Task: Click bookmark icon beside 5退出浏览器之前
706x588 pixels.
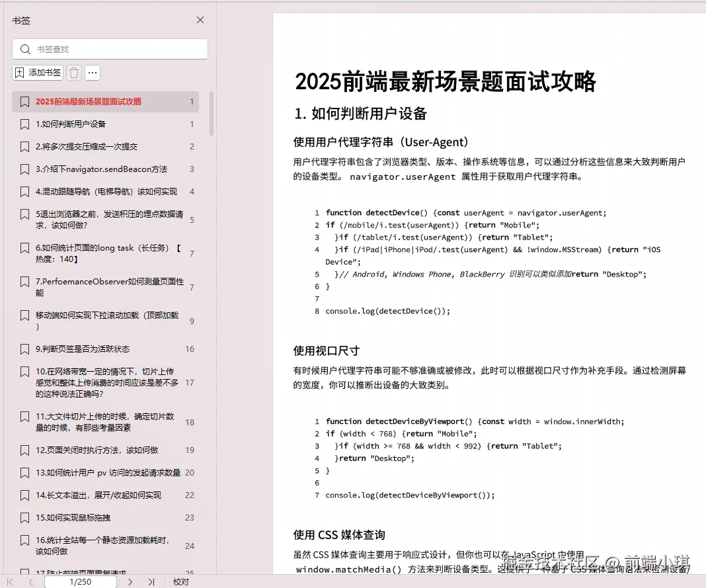Action: pos(24,214)
